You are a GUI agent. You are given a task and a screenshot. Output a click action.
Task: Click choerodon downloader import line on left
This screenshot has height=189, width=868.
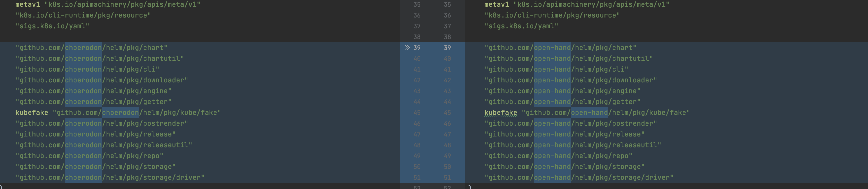pyautogui.click(x=102, y=80)
